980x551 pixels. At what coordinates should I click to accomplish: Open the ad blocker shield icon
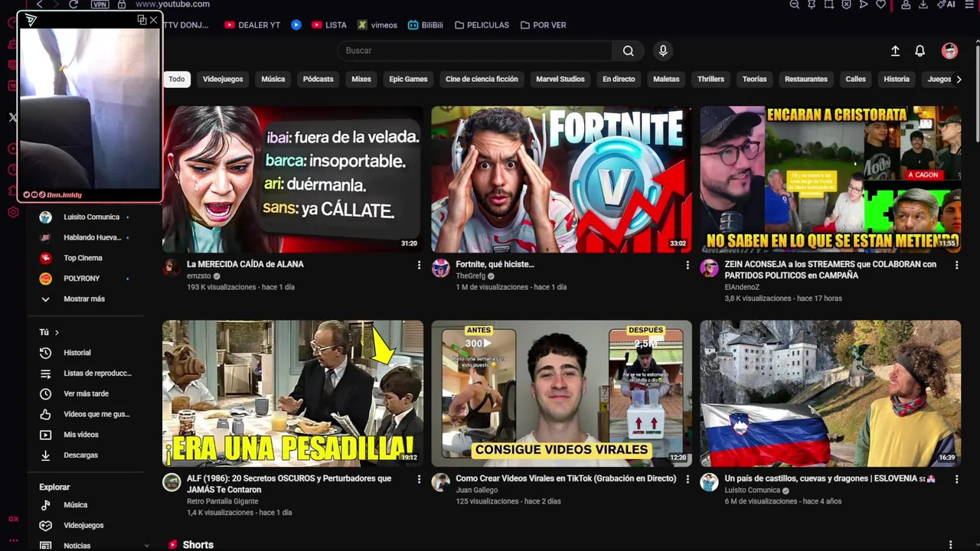[x=846, y=5]
